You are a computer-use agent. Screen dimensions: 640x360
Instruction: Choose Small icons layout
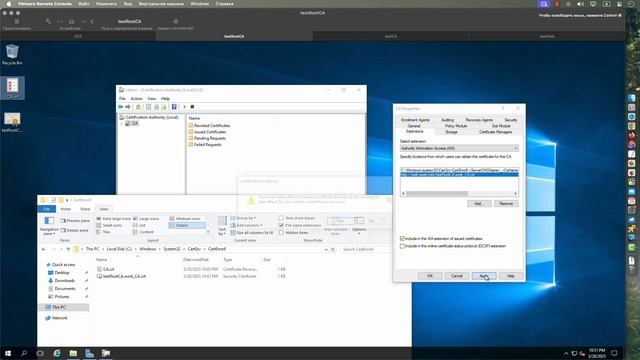[x=109, y=225]
